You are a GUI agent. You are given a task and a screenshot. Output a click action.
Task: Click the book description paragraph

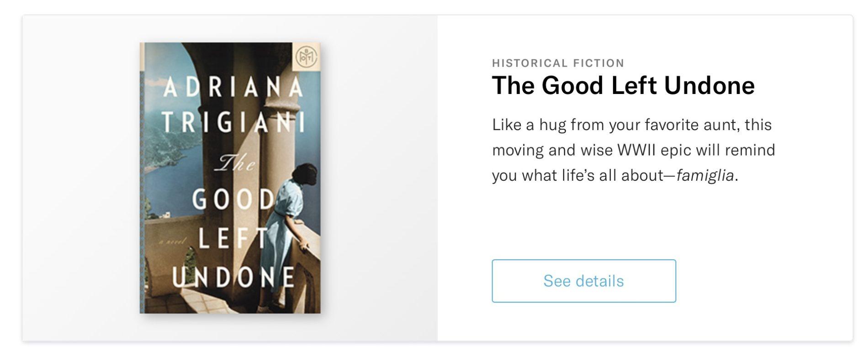633,150
